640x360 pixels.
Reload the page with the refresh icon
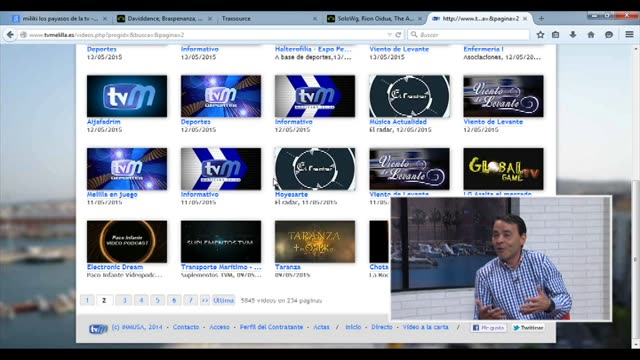(x=398, y=35)
